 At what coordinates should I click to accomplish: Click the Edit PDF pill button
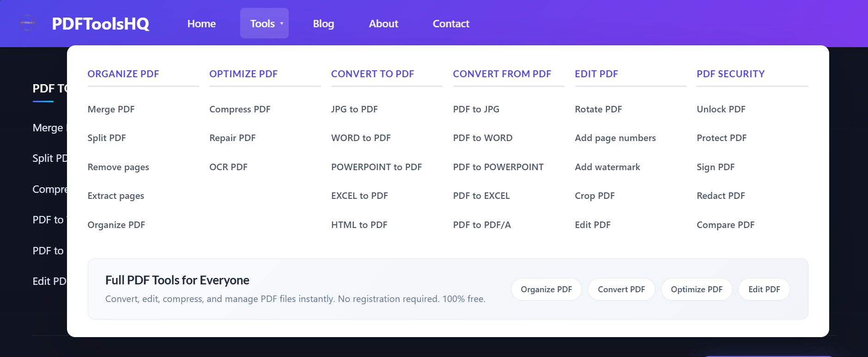coord(764,289)
